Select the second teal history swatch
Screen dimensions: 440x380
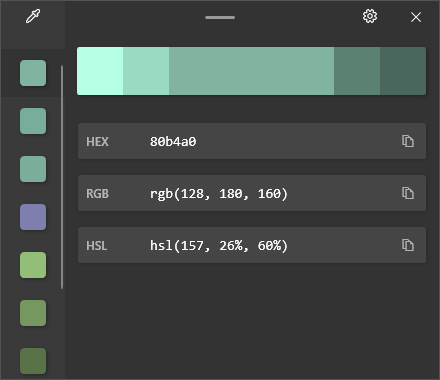coord(33,121)
